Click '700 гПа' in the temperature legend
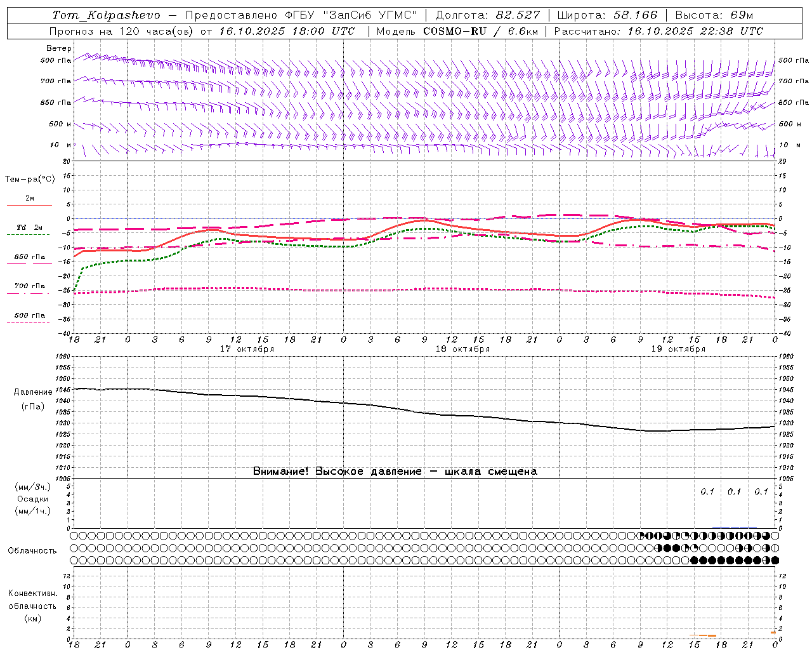Viewport: 812px width, 650px height. (x=29, y=286)
